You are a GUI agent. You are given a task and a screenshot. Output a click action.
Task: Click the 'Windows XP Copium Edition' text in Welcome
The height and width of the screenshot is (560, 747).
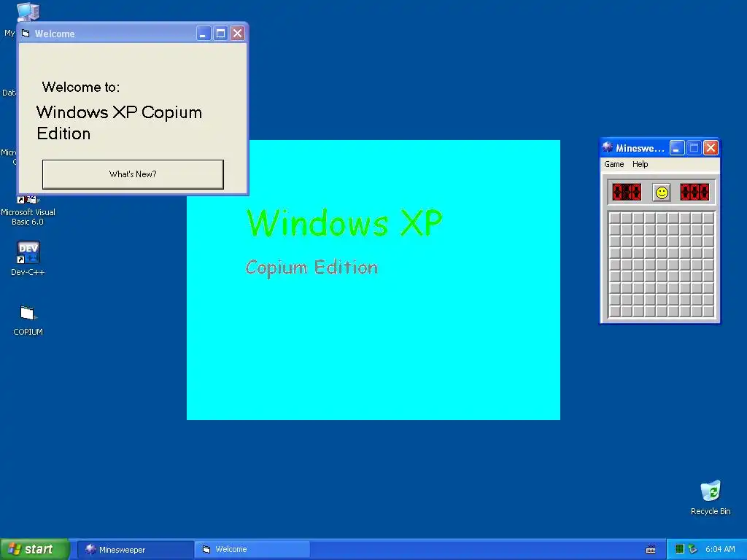[x=119, y=122]
